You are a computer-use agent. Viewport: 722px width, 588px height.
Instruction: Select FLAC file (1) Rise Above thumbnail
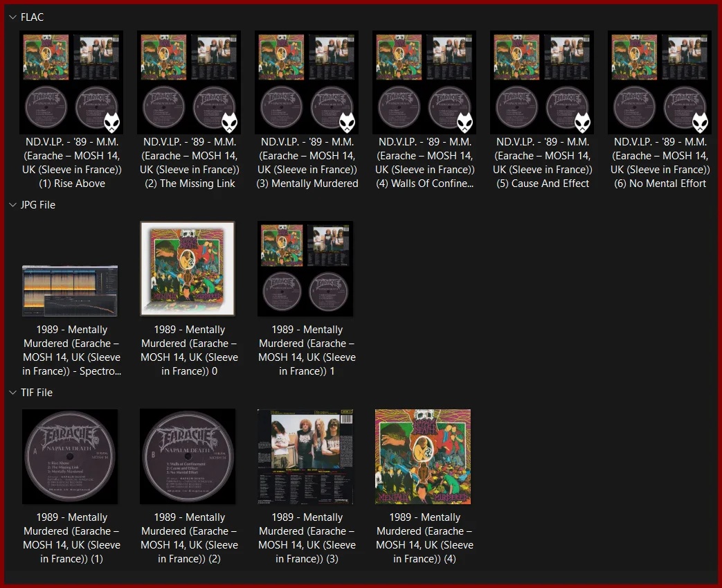click(x=71, y=82)
